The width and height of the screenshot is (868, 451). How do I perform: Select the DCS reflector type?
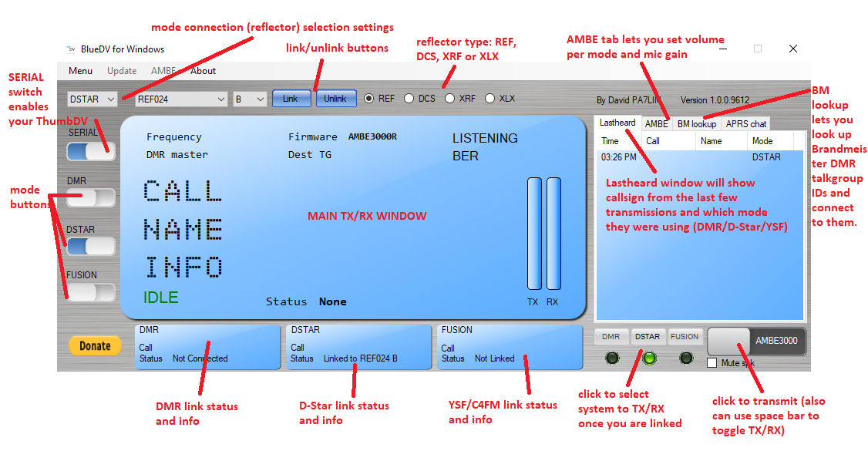coord(409,99)
